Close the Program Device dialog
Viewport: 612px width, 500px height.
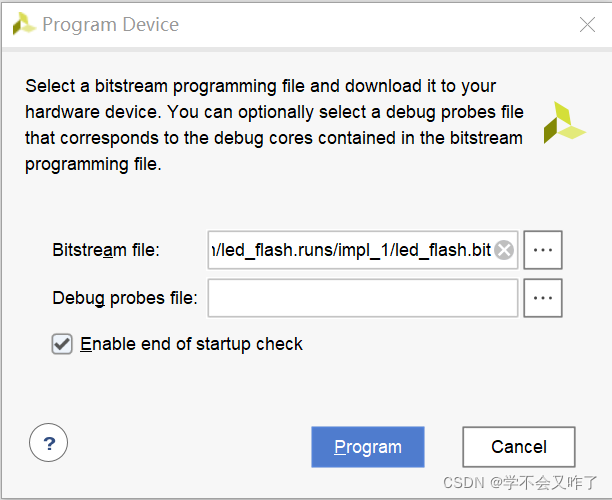(x=587, y=25)
